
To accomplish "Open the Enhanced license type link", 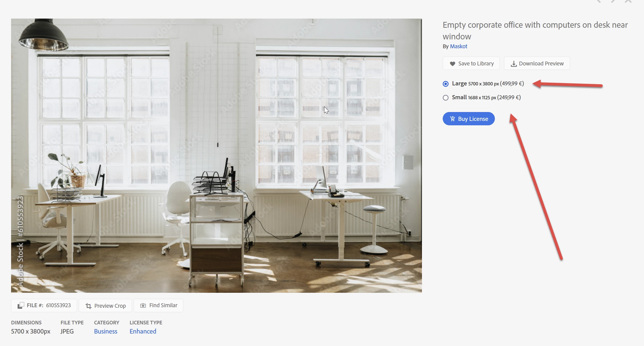I will (143, 331).
